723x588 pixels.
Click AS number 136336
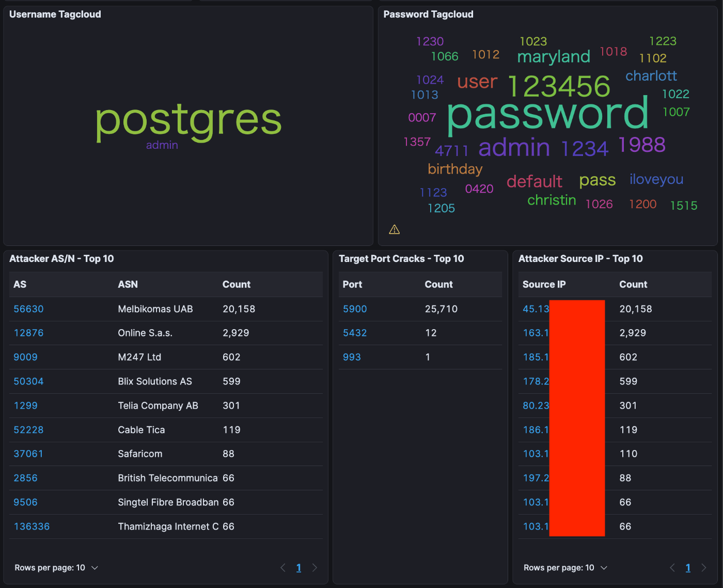coord(32,527)
